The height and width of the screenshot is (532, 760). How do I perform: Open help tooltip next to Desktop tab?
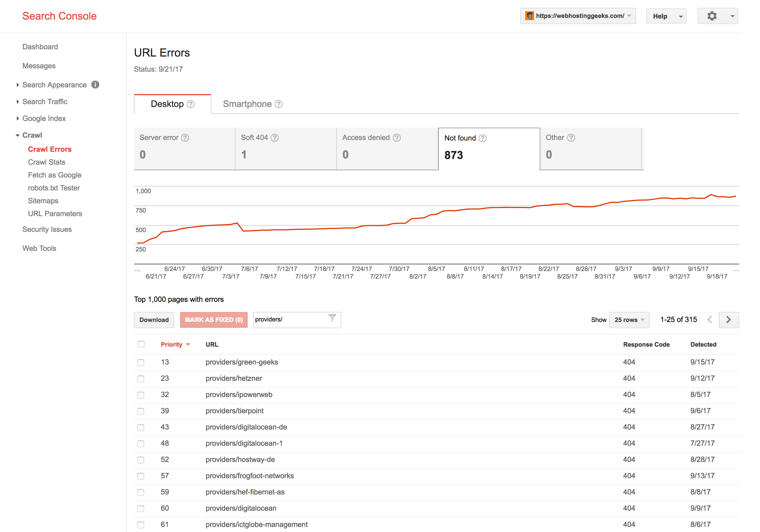tap(191, 104)
